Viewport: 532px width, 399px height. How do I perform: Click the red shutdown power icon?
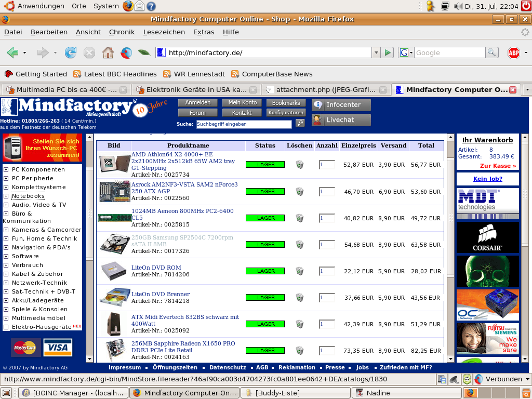[526, 6]
